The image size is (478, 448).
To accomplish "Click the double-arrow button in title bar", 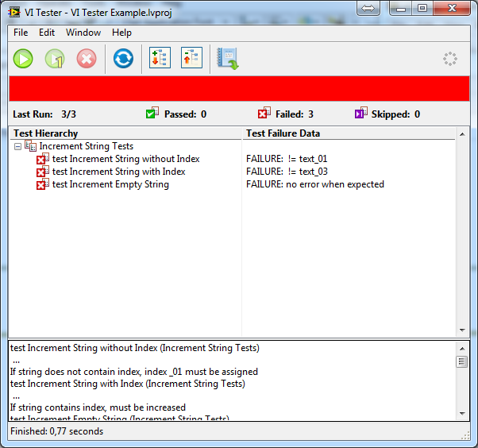I will 368,8.
